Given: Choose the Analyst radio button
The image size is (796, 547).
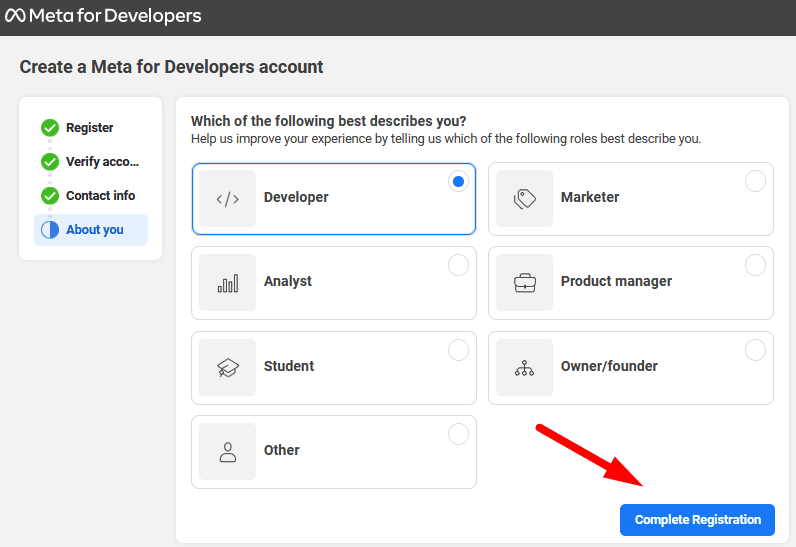Looking at the screenshot, I should [458, 265].
